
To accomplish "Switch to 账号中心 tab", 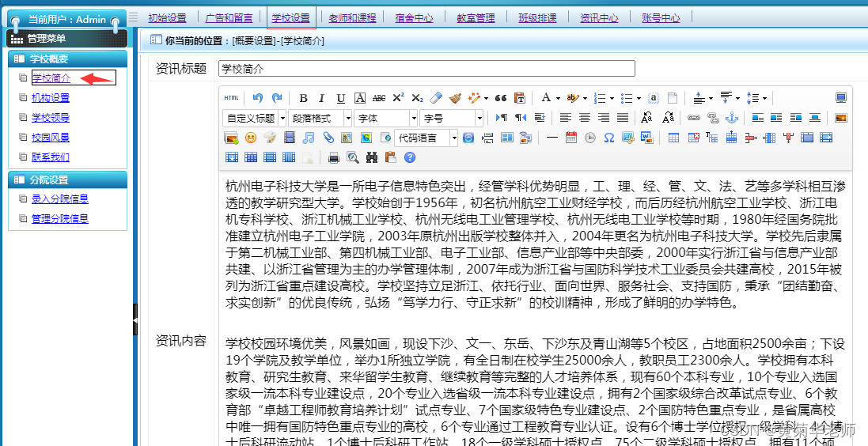I will pos(661,18).
